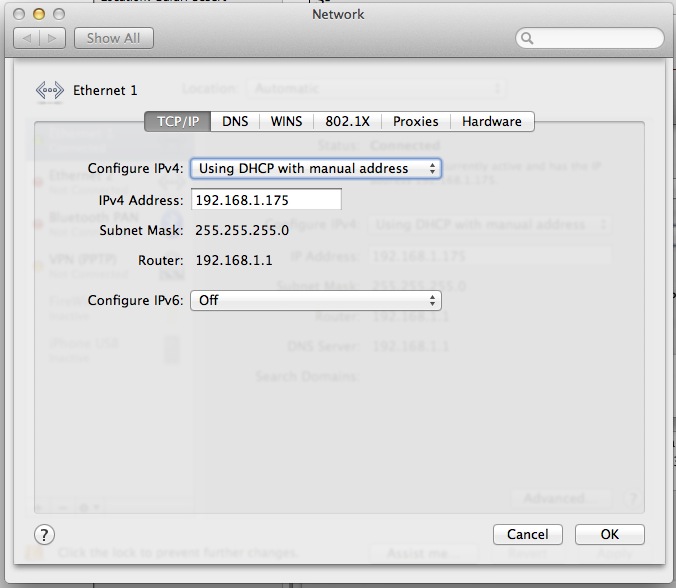Click the help question mark button
This screenshot has width=676, height=588.
click(x=44, y=535)
